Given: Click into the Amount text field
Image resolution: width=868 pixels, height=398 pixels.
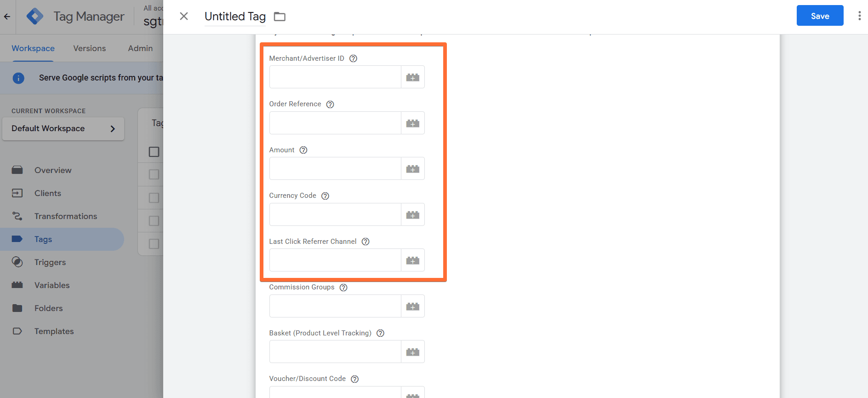Looking at the screenshot, I should 335,169.
